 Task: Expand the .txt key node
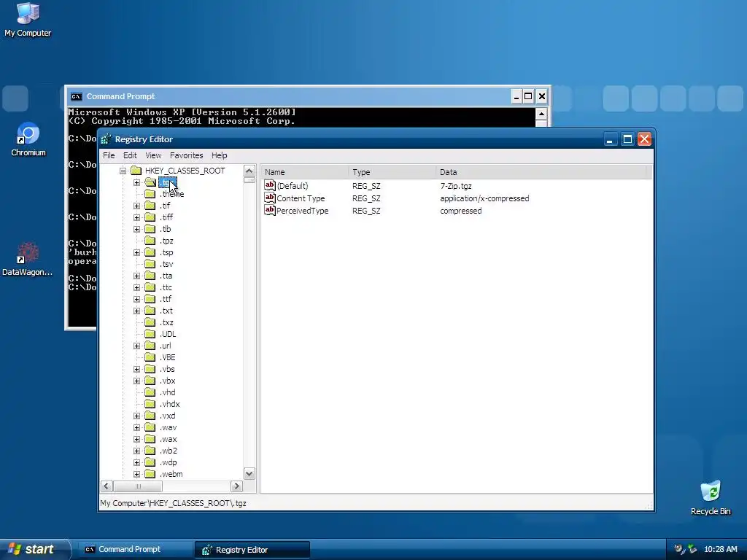coord(136,311)
